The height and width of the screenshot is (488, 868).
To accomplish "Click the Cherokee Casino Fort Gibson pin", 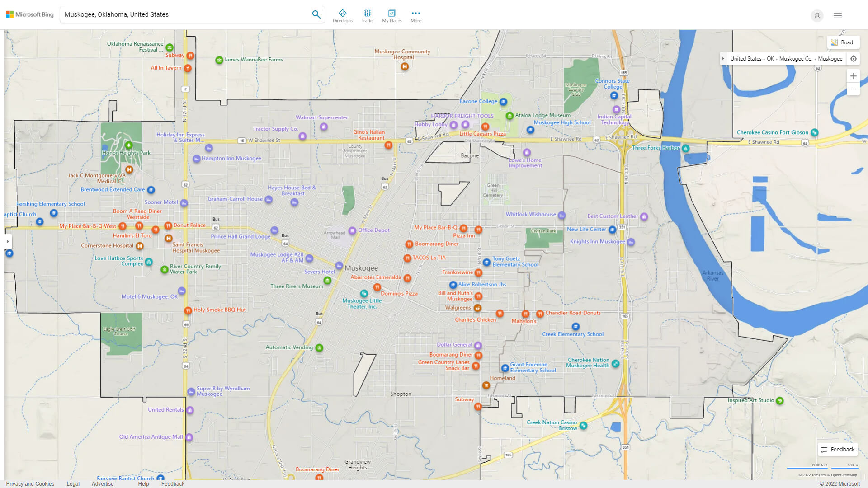I will tap(814, 132).
